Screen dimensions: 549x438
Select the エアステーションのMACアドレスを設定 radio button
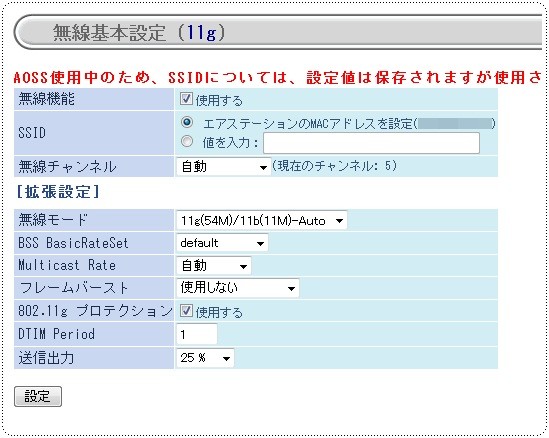[x=187, y=122]
